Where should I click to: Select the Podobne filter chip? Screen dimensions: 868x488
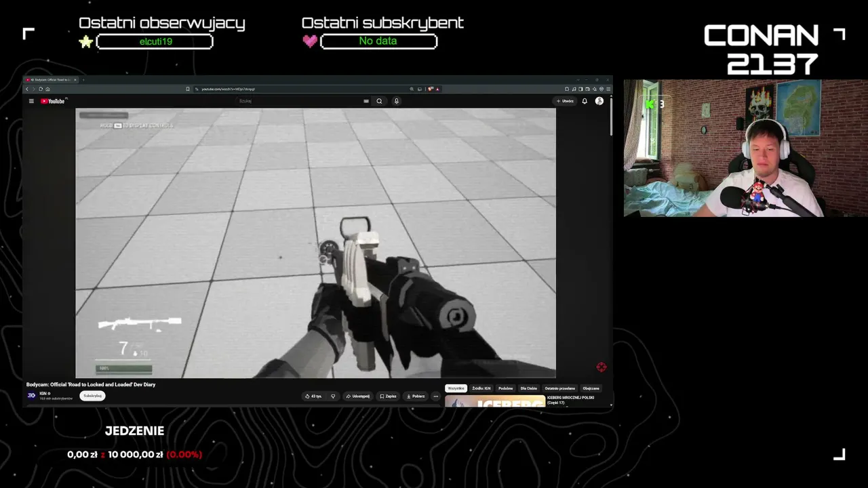coord(506,388)
